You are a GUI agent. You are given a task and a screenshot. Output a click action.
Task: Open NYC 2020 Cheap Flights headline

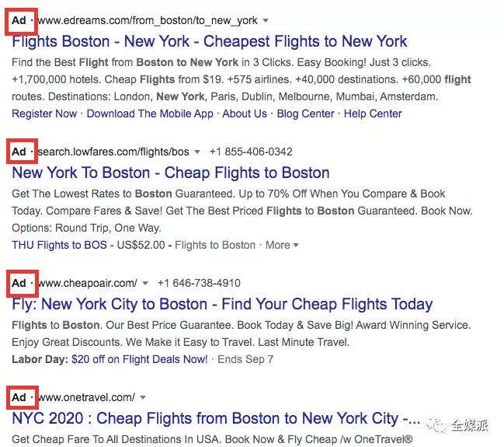216,418
